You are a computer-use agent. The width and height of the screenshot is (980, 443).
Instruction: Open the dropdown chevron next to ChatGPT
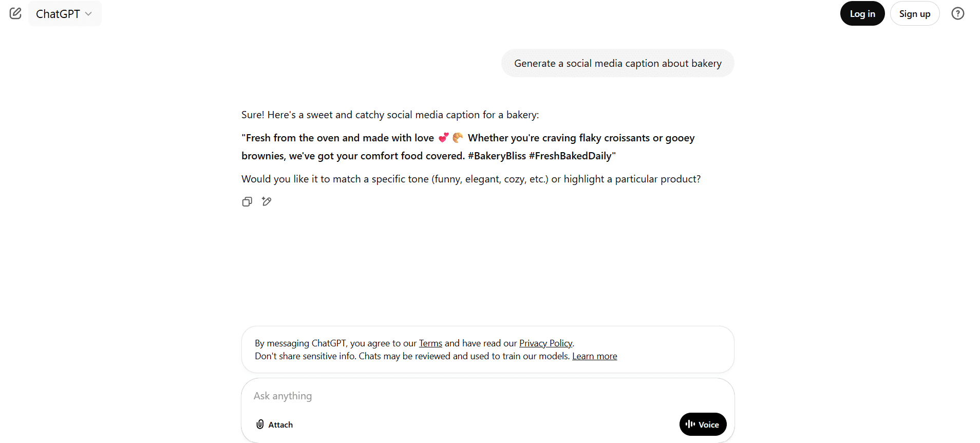[x=89, y=14]
